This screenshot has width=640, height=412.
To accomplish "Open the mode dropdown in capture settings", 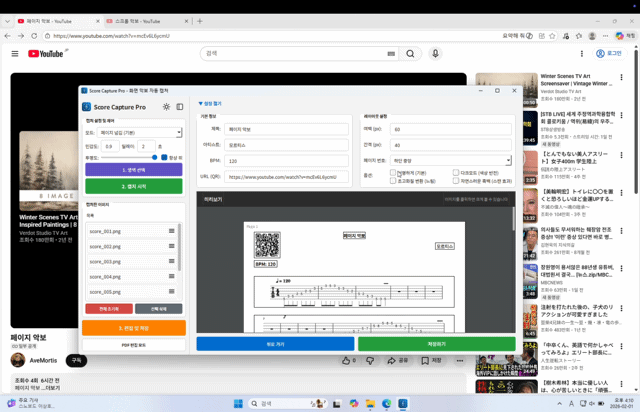I will click(x=140, y=132).
